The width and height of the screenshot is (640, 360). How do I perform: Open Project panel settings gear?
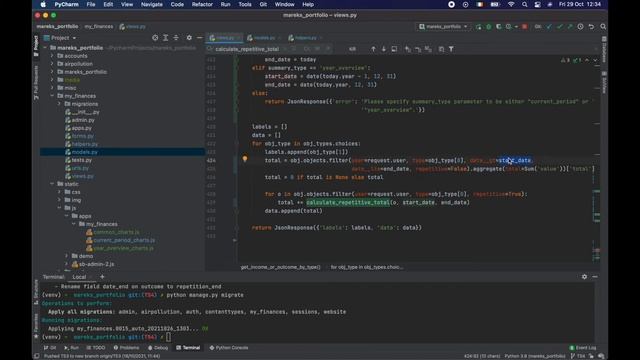[189, 38]
